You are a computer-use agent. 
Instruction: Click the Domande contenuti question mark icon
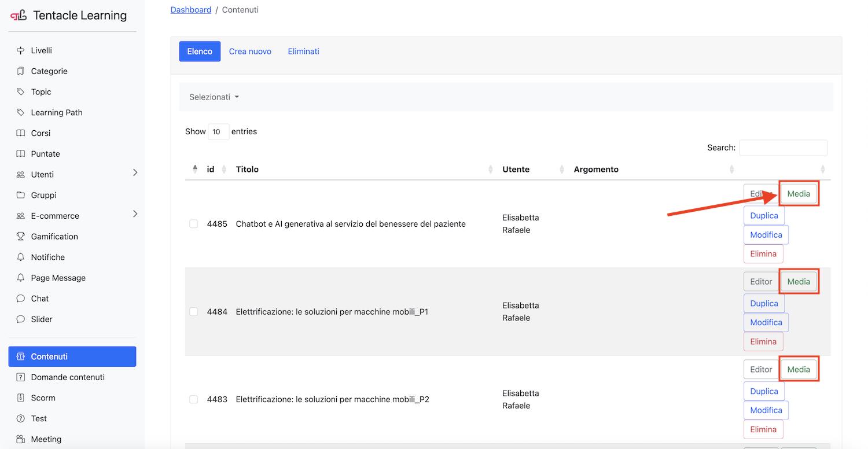(x=21, y=377)
